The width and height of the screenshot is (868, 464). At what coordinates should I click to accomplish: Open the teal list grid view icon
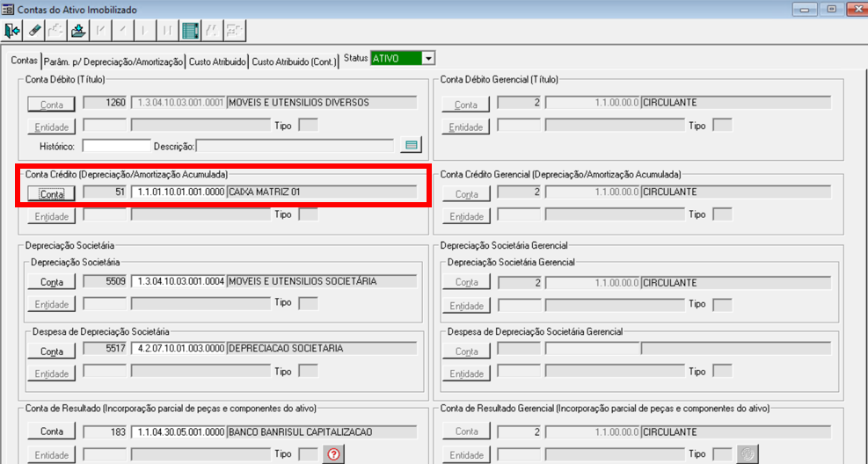click(190, 31)
